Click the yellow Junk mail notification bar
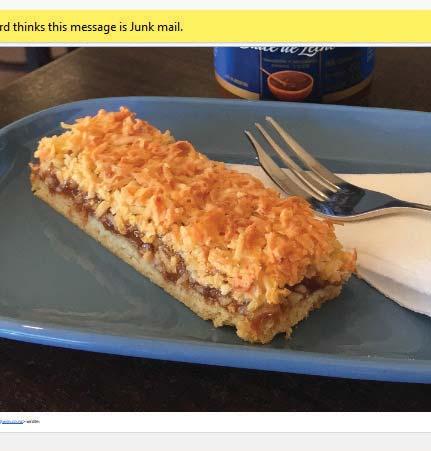The height and width of the screenshot is (451, 431). pyautogui.click(x=215, y=27)
